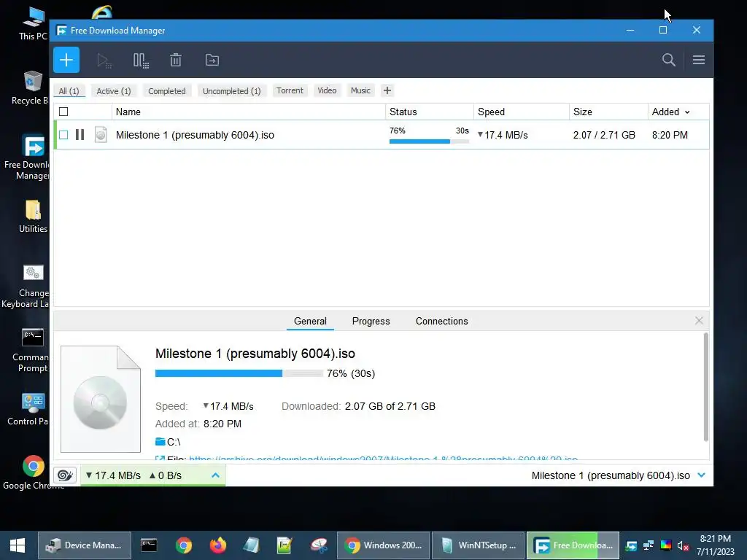Viewport: 747px width, 560px height.
Task: Open the Control Panel desktop icon
Action: (28, 408)
